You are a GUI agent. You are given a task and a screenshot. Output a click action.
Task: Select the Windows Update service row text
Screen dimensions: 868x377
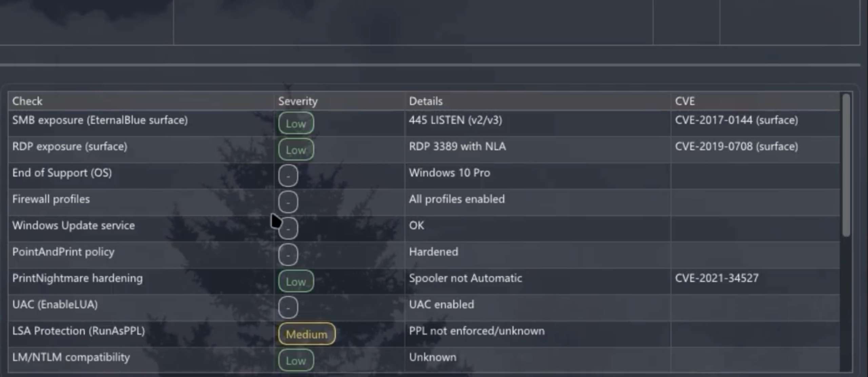73,226
